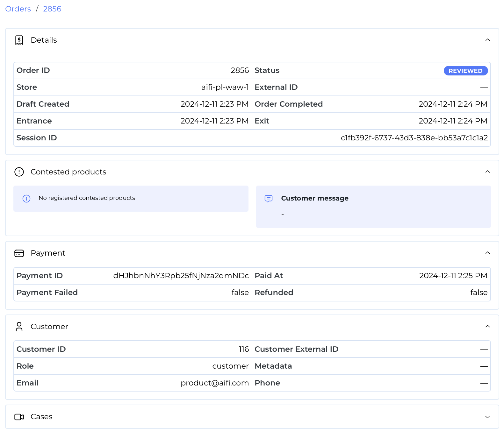This screenshot has height=438, width=504.
Task: Collapse the Customer section chevron
Action: 487,327
